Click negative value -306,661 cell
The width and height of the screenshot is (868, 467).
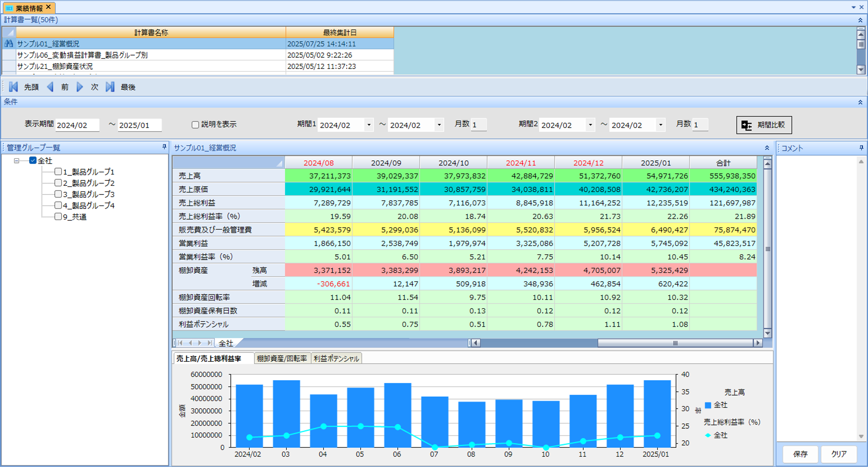[319, 284]
